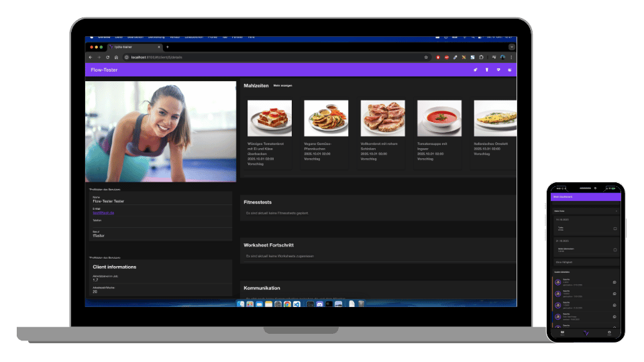
Task: Click the Chrome profile avatar icon
Action: click(x=502, y=58)
